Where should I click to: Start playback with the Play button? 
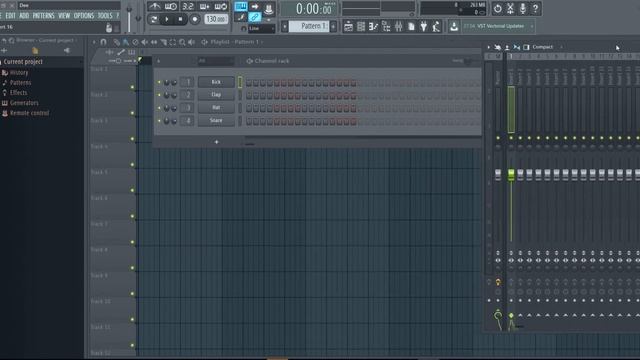167,19
